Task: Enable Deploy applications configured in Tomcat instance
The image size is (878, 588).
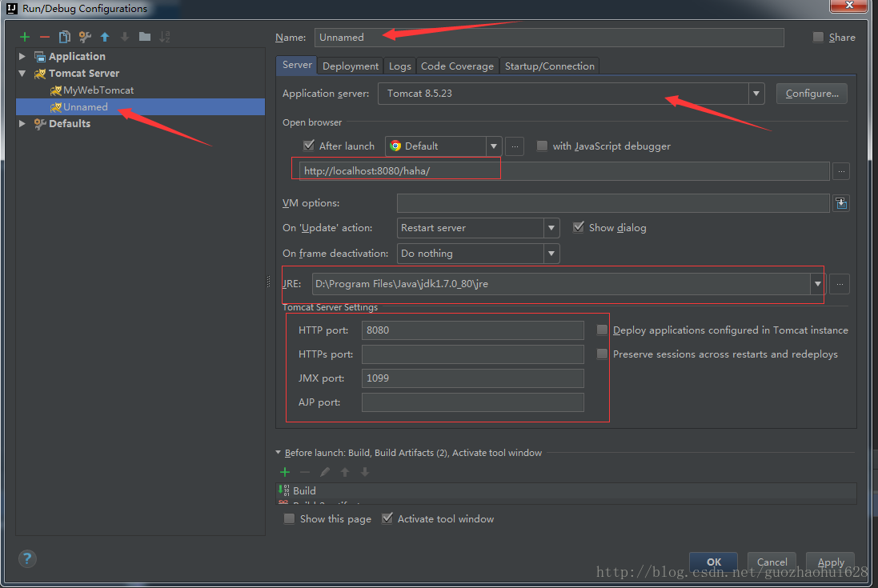Action: coord(602,330)
